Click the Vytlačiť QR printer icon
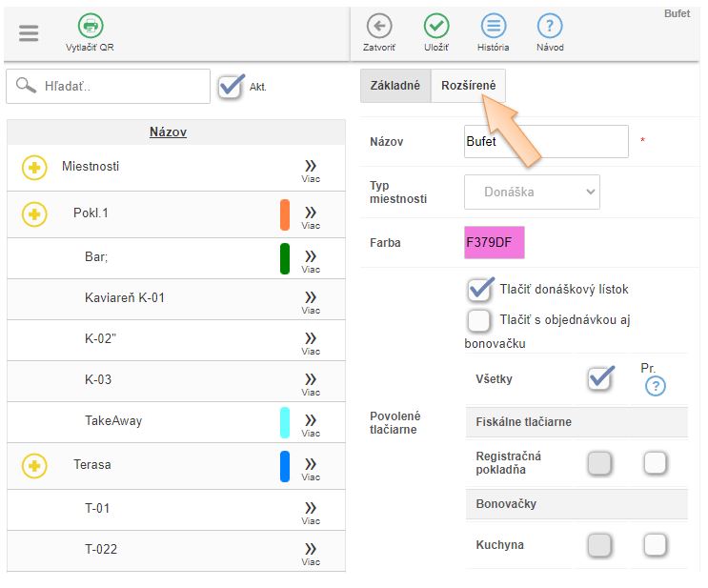 coord(91,27)
